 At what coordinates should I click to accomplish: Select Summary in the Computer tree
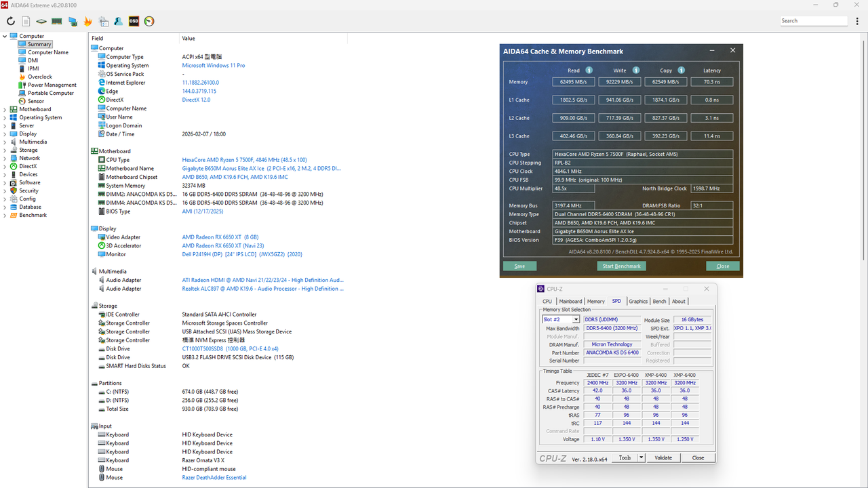[x=39, y=44]
